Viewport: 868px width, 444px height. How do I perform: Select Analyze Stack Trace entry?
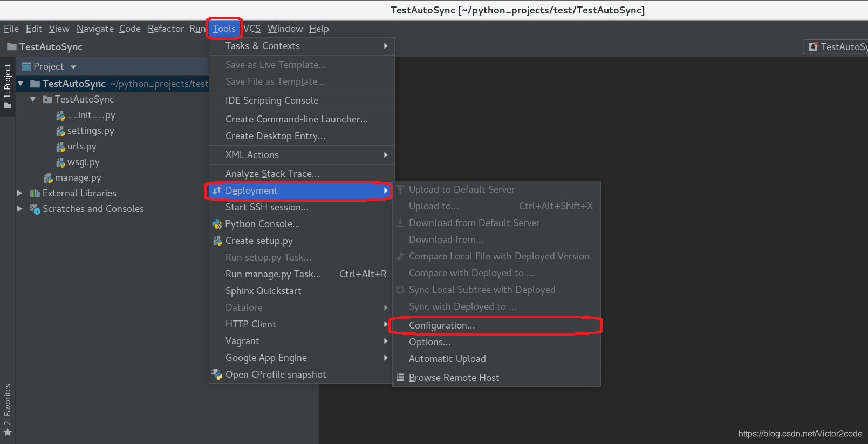click(302, 174)
